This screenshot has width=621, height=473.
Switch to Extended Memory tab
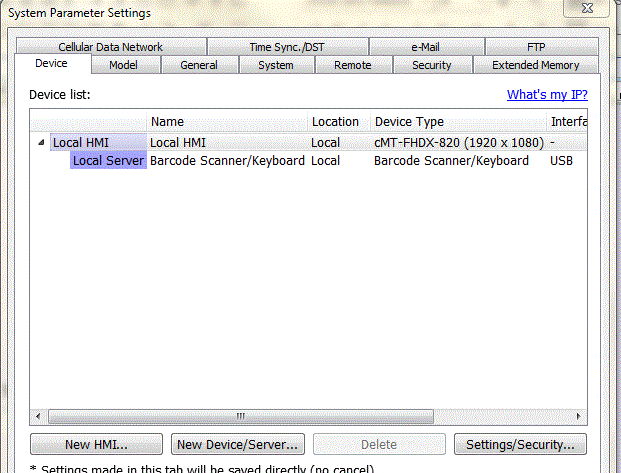[535, 65]
